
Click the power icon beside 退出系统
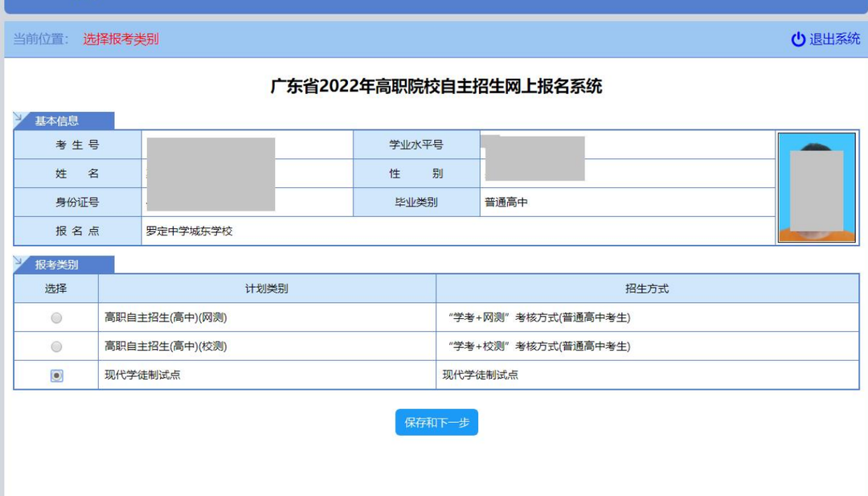[798, 39]
